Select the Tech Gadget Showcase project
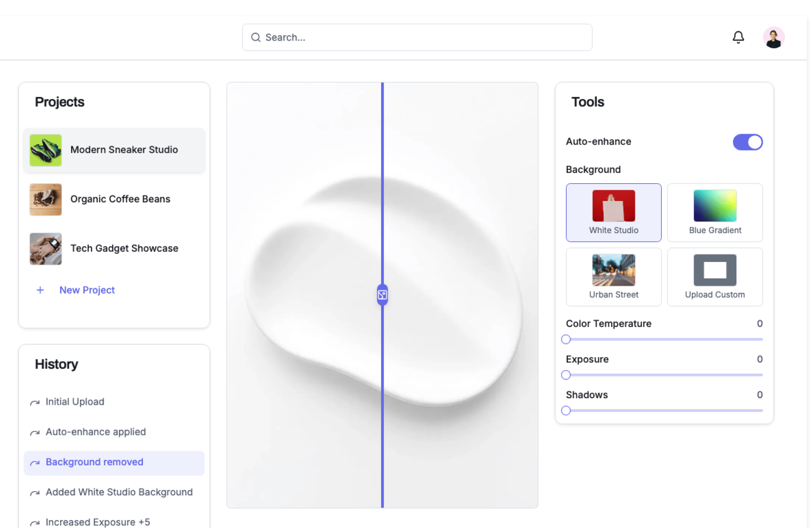Screen dimensions: 812x528 coord(114,248)
